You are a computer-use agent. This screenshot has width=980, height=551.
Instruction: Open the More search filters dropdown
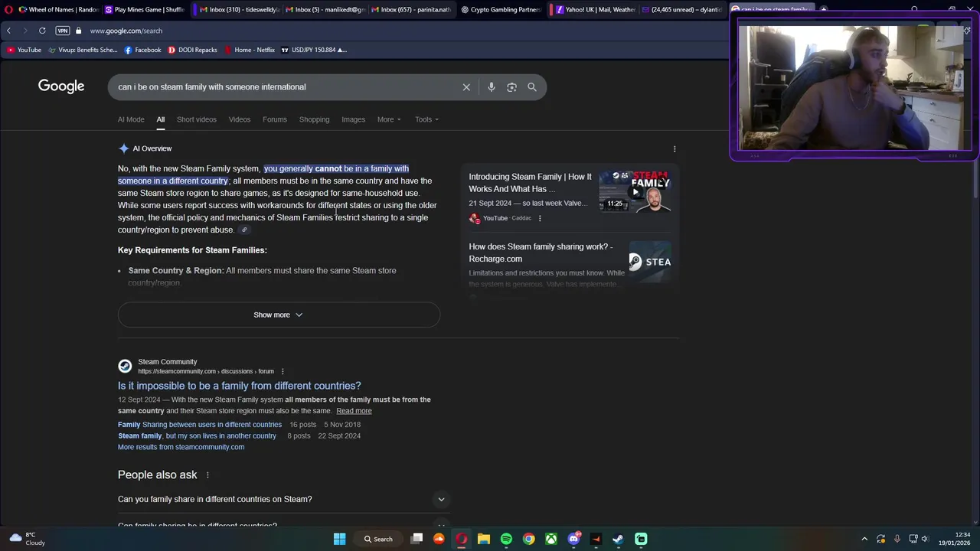coord(389,119)
